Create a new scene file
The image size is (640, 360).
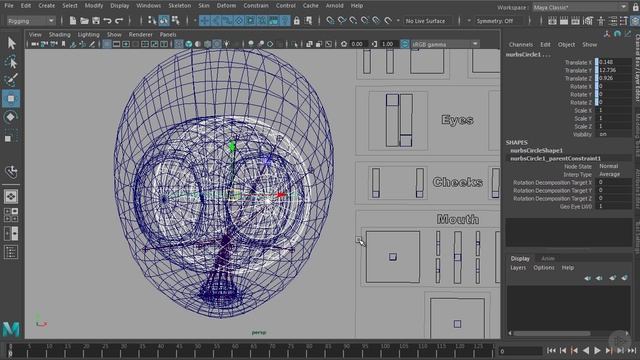point(73,20)
